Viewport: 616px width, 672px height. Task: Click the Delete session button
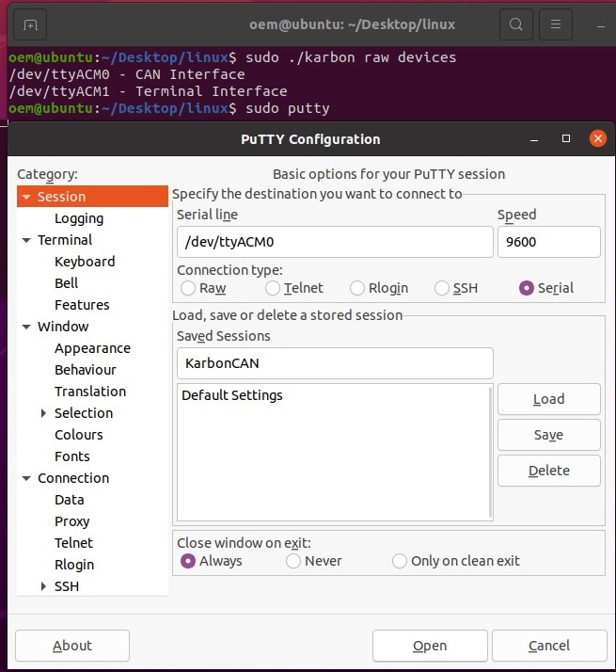[548, 471]
